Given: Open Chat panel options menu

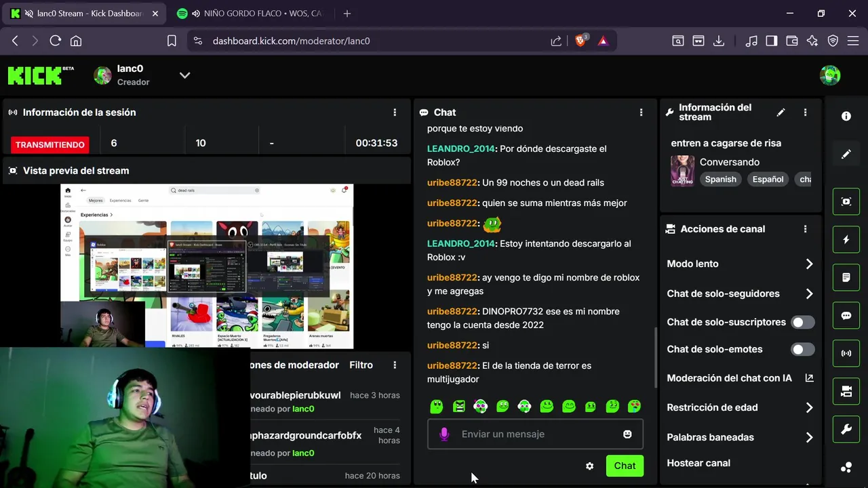Looking at the screenshot, I should (x=641, y=113).
